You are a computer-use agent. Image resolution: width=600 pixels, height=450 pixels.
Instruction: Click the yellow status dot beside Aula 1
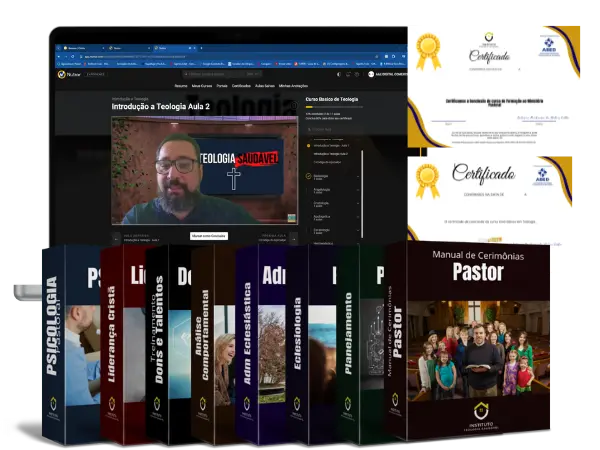click(308, 146)
